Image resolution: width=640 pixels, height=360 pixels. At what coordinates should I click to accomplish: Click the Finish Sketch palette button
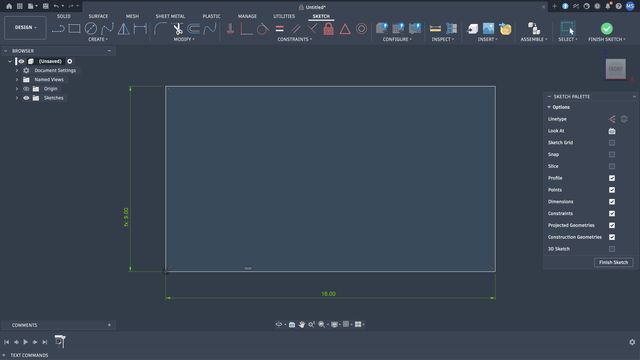pos(613,262)
